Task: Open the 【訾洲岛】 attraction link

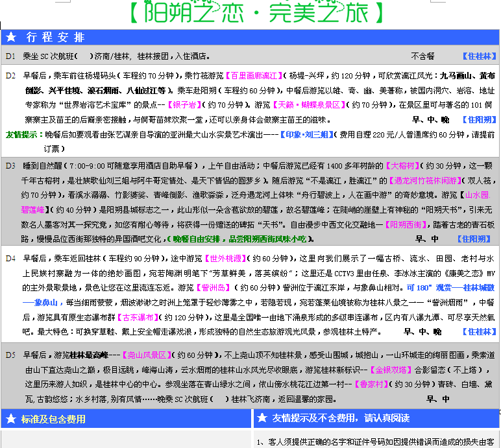Action: click(213, 287)
